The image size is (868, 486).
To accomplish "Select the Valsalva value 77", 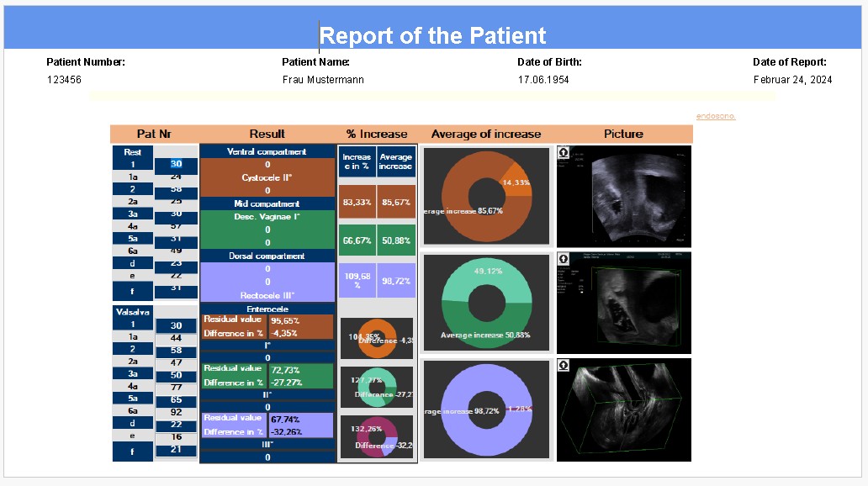I will tap(176, 388).
